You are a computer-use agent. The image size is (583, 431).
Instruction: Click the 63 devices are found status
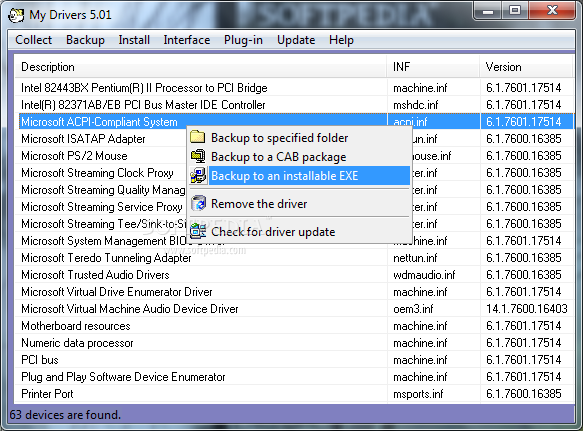pyautogui.click(x=65, y=415)
